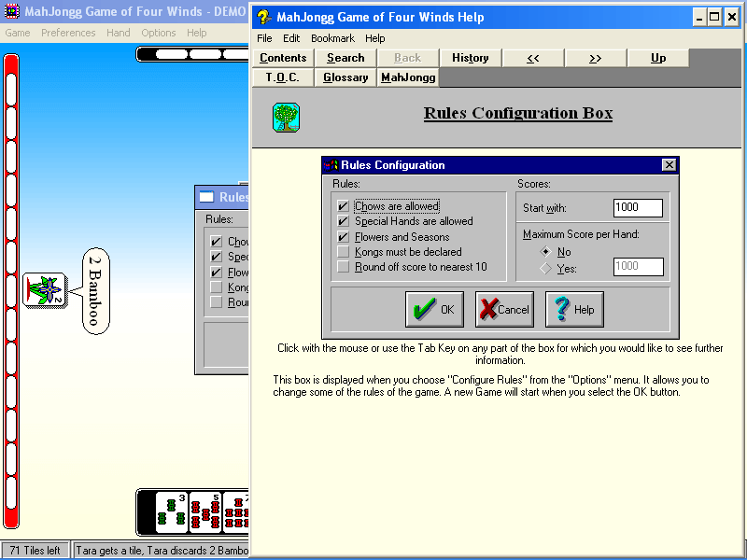Click the Rules Configuration dialog title icon
This screenshot has height=560, width=747.
click(331, 165)
